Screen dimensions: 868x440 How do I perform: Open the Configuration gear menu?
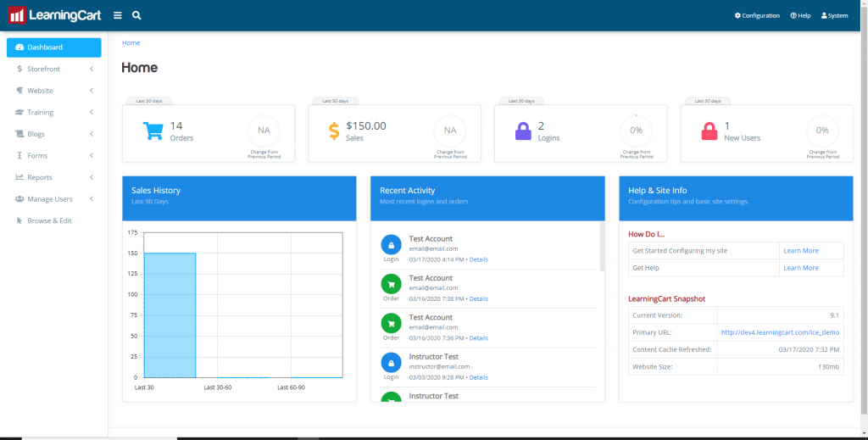point(757,15)
